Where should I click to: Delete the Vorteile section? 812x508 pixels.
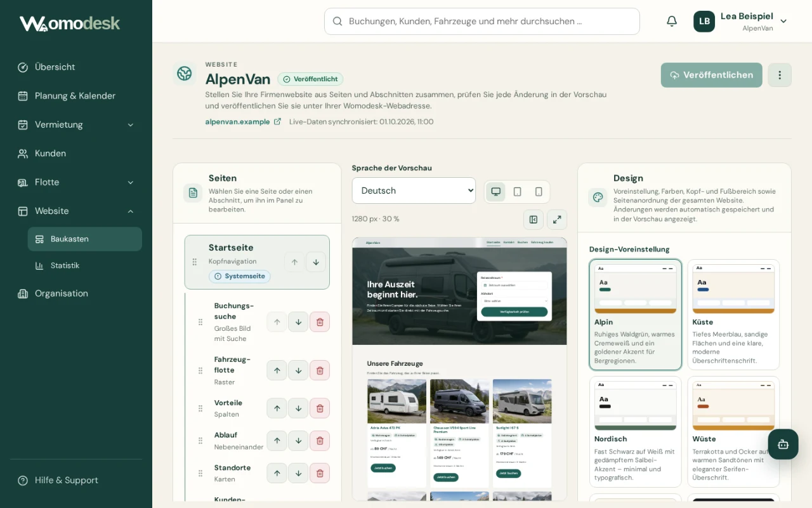pyautogui.click(x=320, y=408)
